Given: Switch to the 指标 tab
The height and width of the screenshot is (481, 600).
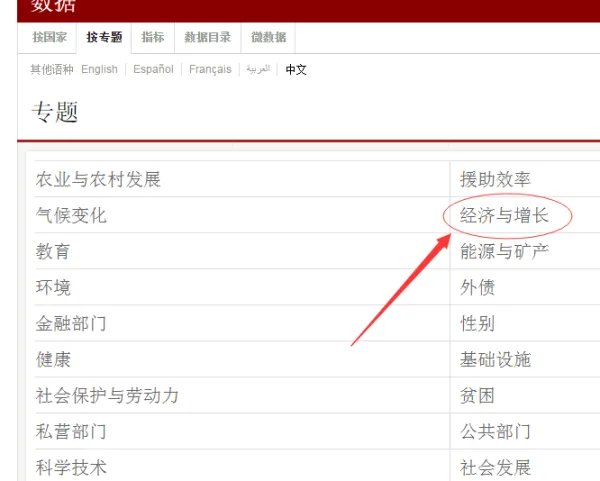Looking at the screenshot, I should (153, 37).
